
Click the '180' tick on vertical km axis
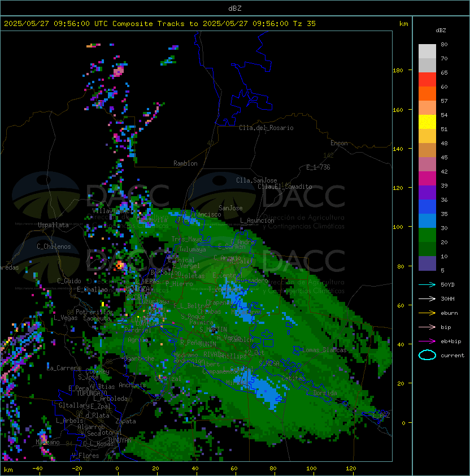398,71
